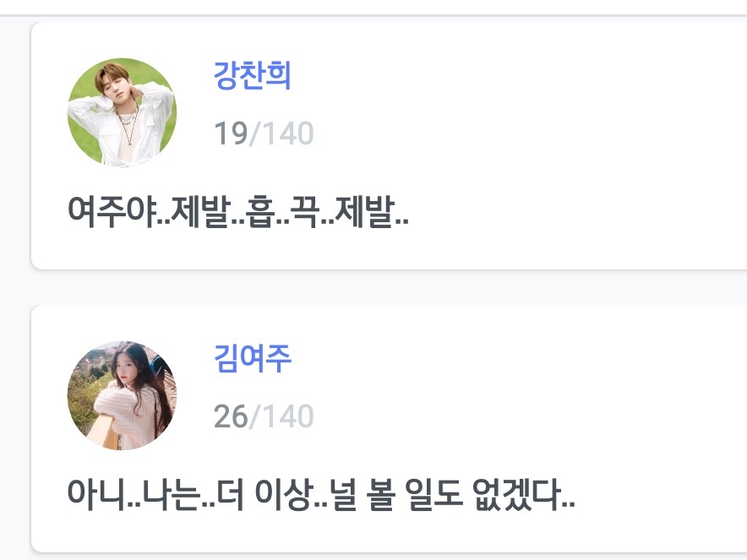
Task: Open 김여주's profile picture
Action: click(122, 395)
